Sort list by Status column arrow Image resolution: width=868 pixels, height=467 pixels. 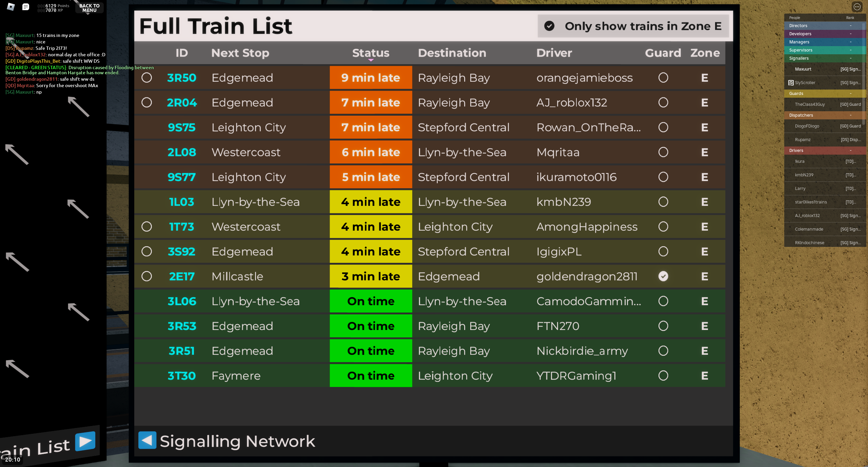(371, 60)
